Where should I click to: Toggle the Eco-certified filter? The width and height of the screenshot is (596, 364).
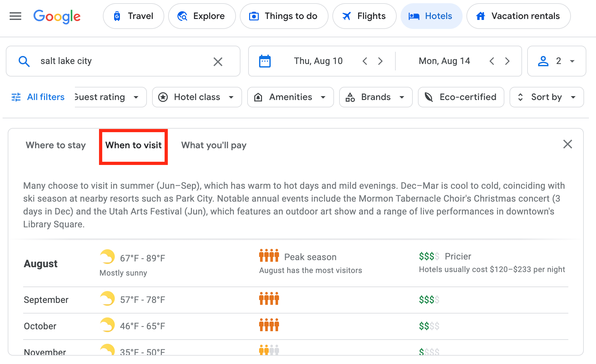[461, 97]
